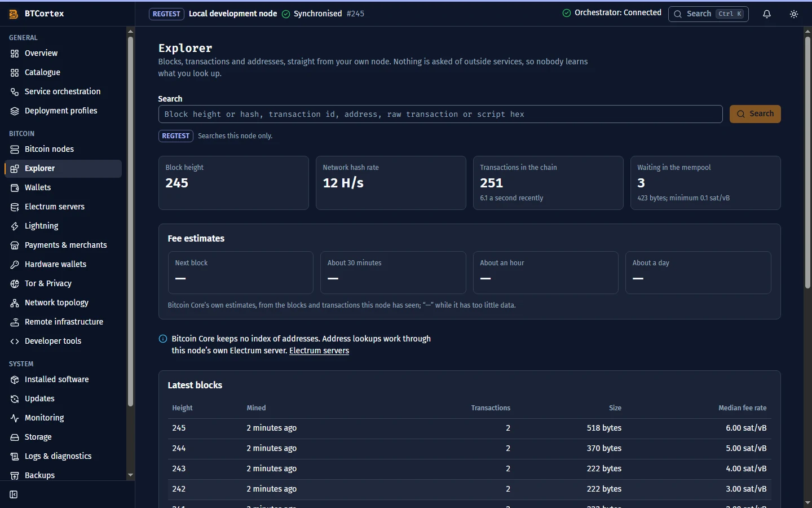This screenshot has height=508, width=812.
Task: Select Bitcoin nodes menu entry
Action: (x=63, y=149)
